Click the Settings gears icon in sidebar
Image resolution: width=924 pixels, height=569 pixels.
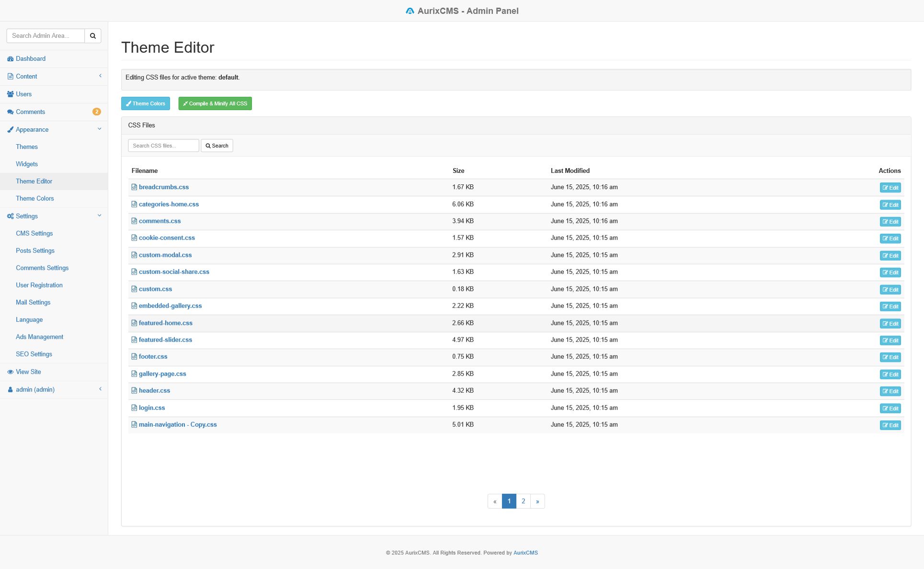[10, 216]
